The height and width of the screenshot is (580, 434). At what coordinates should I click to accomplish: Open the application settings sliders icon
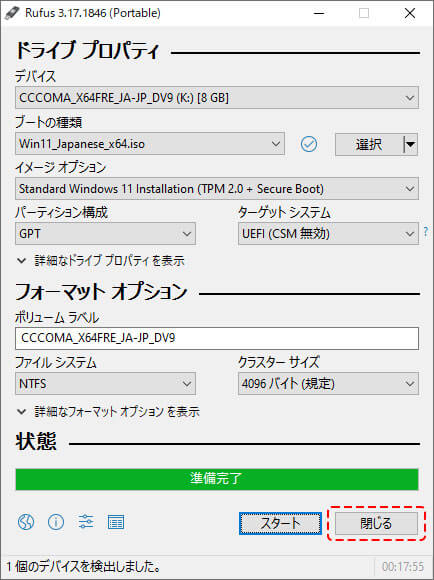[x=86, y=522]
